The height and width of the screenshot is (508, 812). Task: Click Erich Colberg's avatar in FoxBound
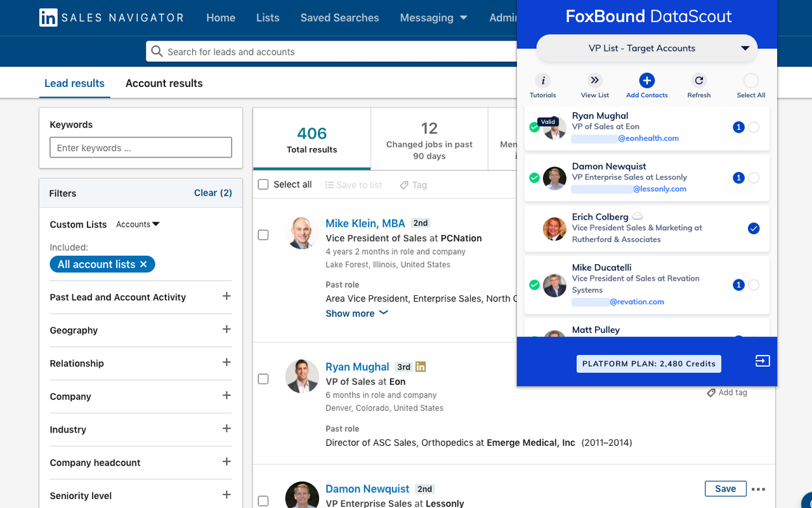(554, 229)
